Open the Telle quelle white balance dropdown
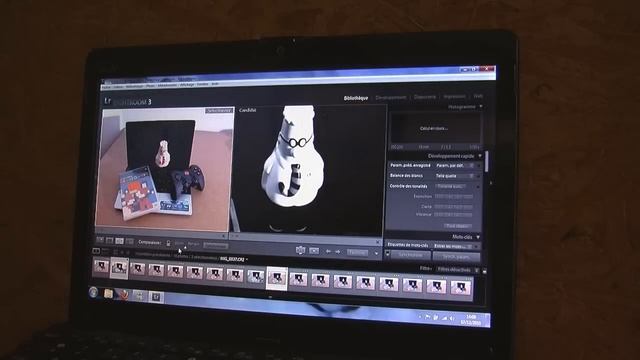640x360 pixels. [x=455, y=176]
